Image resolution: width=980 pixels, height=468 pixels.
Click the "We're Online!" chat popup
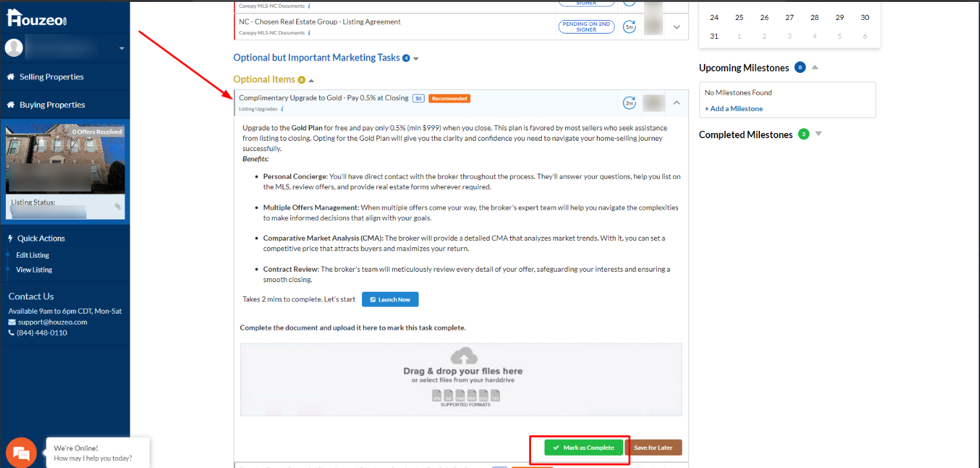point(98,453)
